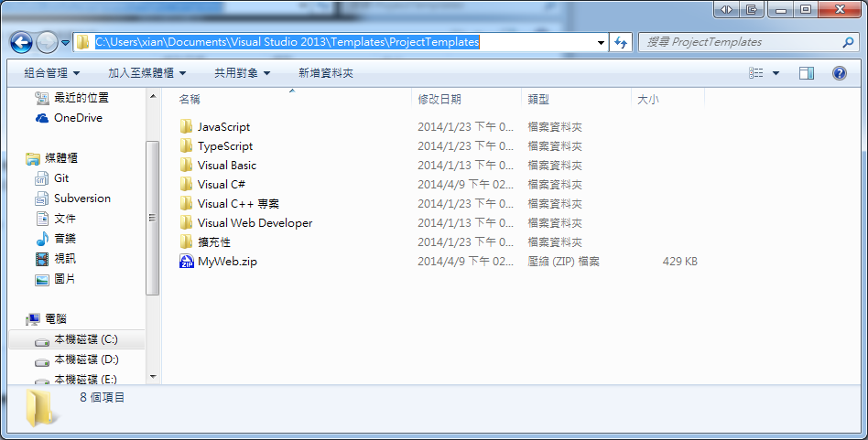Open the view options dropdown arrow
Image resolution: width=868 pixels, height=440 pixels.
coord(776,73)
